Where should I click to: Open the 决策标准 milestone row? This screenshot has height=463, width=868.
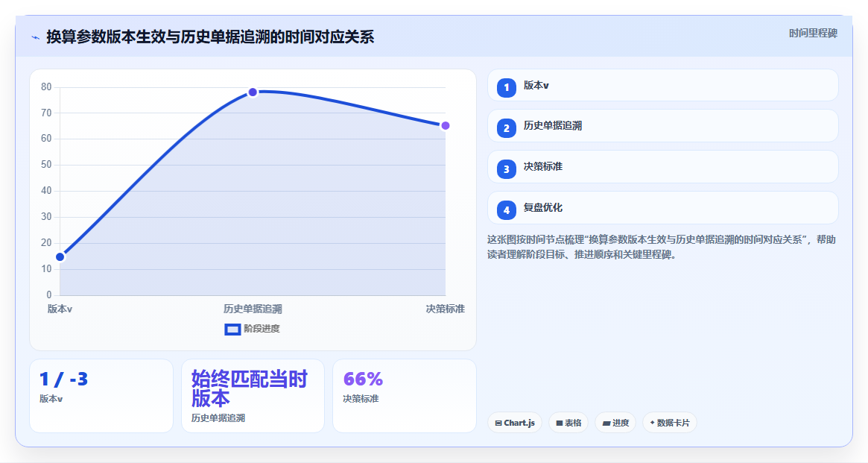point(662,167)
